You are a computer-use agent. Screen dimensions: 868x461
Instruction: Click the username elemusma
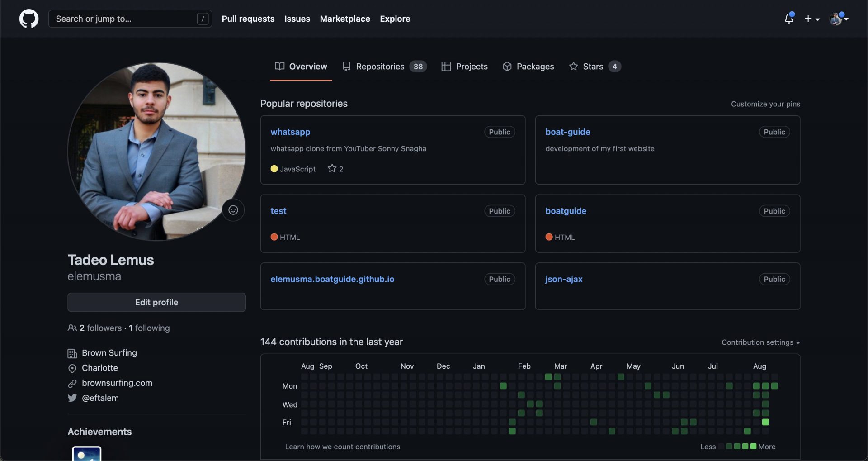[94, 276]
